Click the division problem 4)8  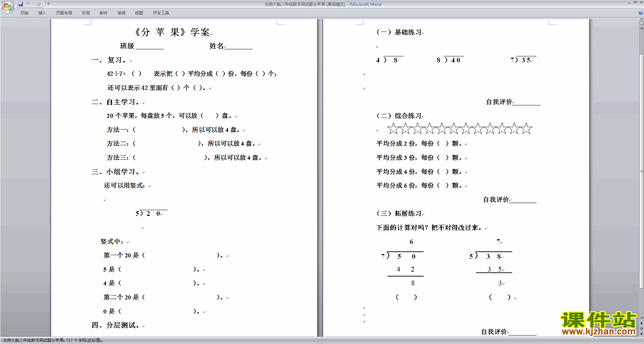click(x=390, y=59)
